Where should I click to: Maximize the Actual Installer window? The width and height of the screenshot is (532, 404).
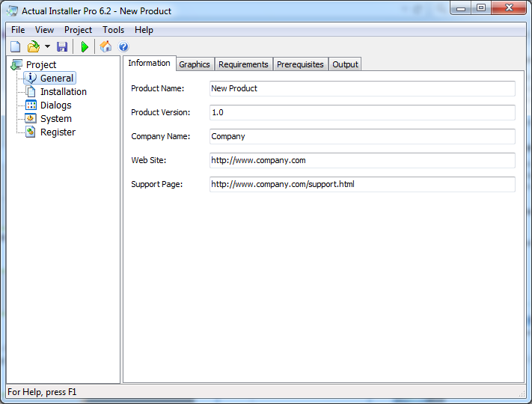481,8
